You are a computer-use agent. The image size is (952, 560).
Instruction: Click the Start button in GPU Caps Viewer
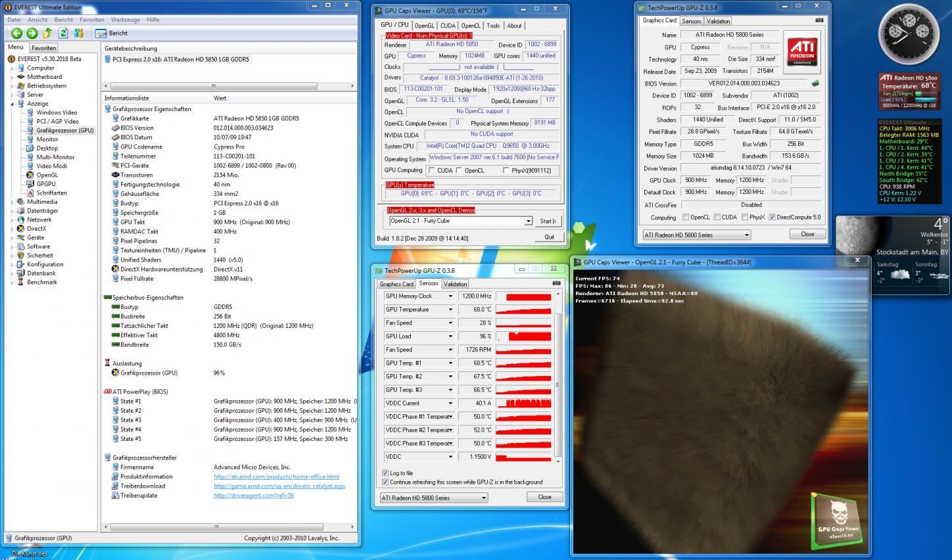548,221
